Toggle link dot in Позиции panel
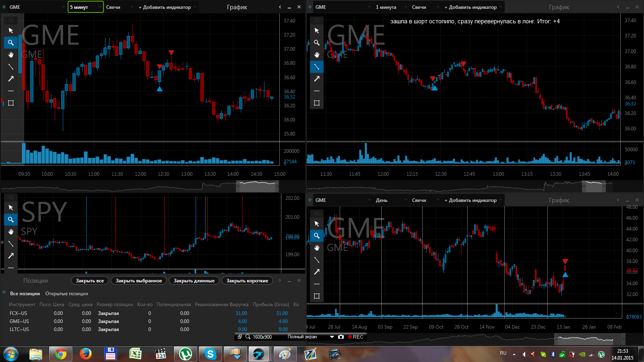Image resolution: width=644 pixels, height=362 pixels. pos(4,292)
